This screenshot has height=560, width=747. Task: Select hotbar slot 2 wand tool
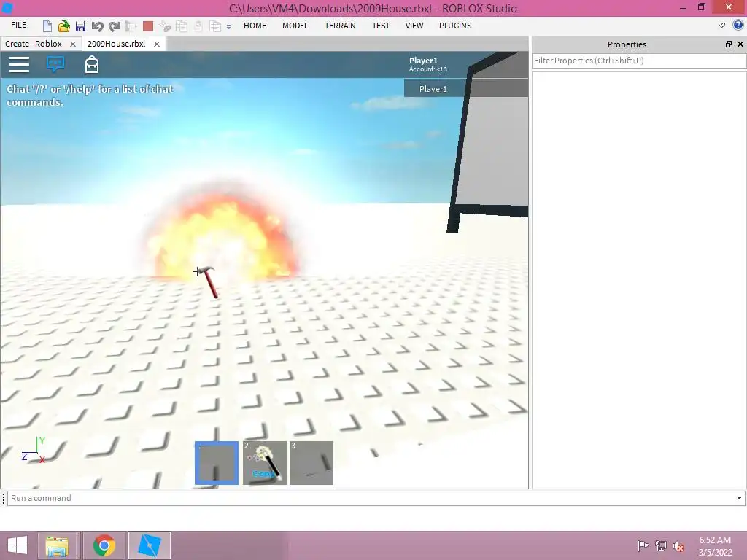coord(264,463)
